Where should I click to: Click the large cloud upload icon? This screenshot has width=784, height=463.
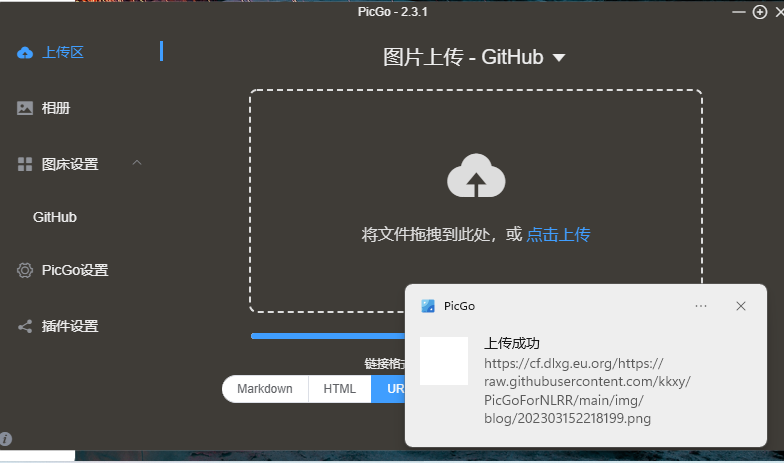(x=476, y=176)
